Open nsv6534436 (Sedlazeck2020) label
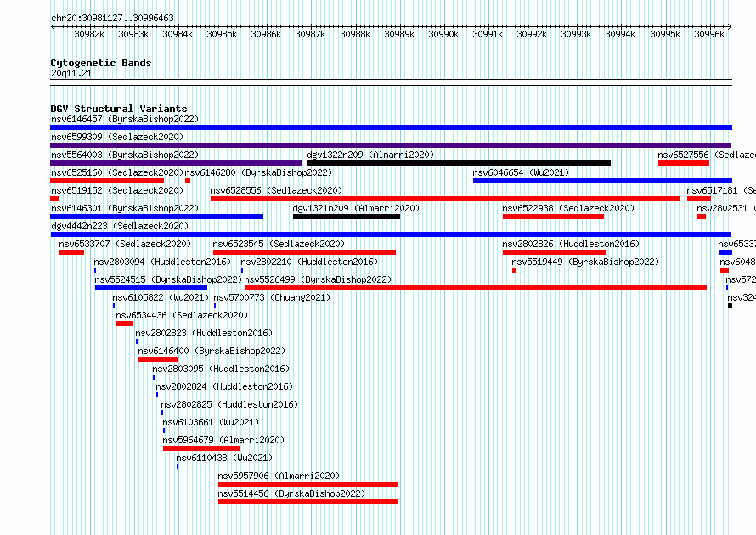 182,315
